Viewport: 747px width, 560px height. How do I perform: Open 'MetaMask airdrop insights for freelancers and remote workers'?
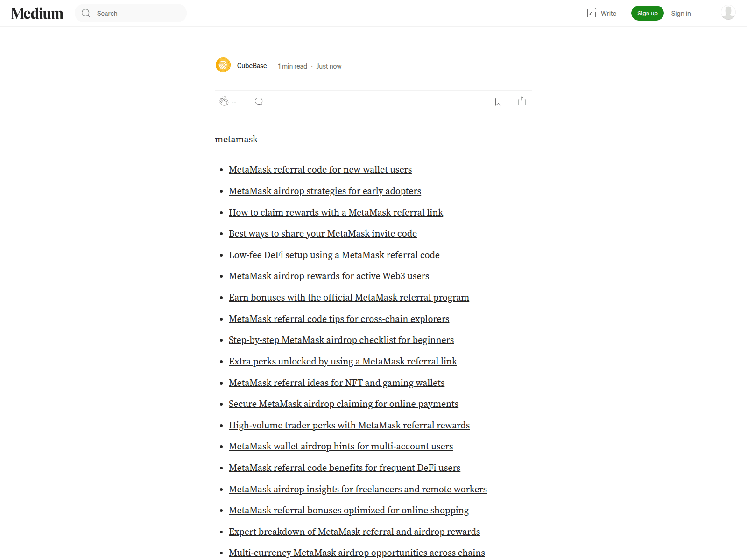[x=358, y=490]
